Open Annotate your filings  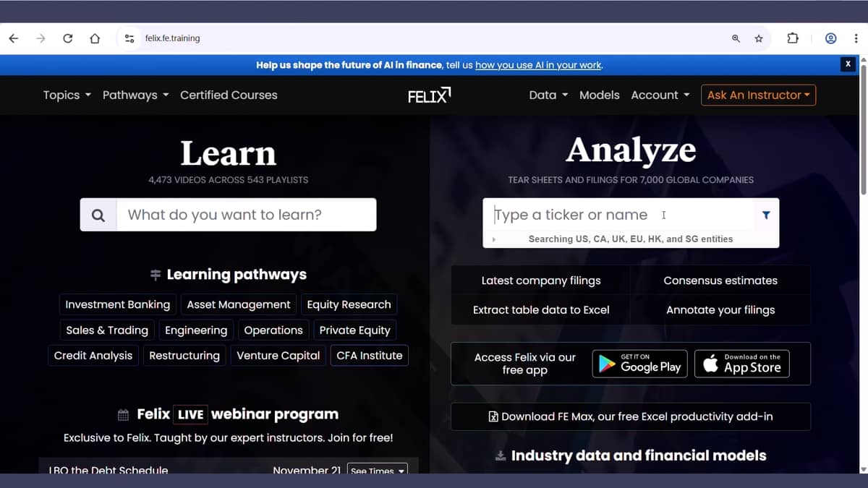tap(720, 309)
